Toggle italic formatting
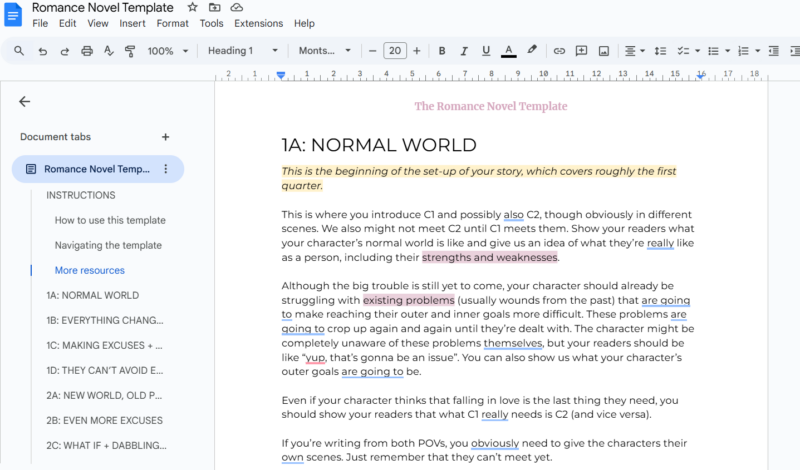This screenshot has height=470, width=800. [x=464, y=51]
